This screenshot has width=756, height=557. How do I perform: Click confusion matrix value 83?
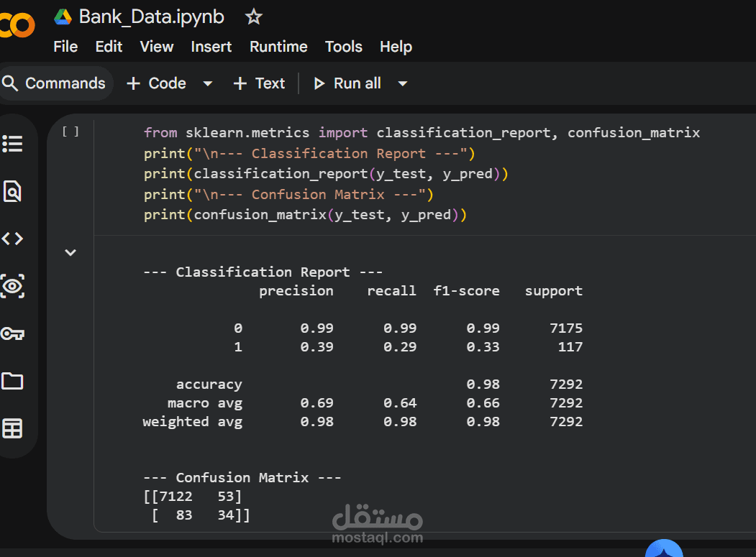point(184,515)
